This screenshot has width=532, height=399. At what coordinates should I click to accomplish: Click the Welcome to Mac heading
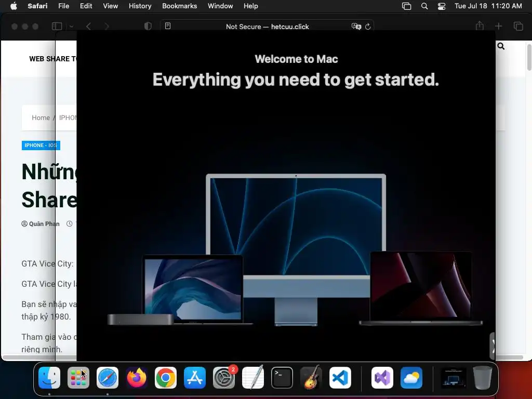click(296, 59)
